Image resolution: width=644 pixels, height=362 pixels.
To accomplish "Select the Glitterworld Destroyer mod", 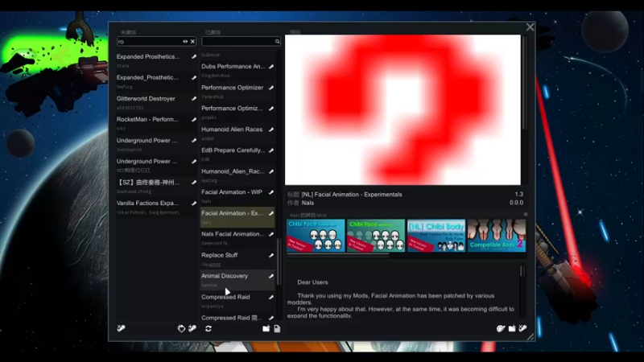I will click(156, 102).
